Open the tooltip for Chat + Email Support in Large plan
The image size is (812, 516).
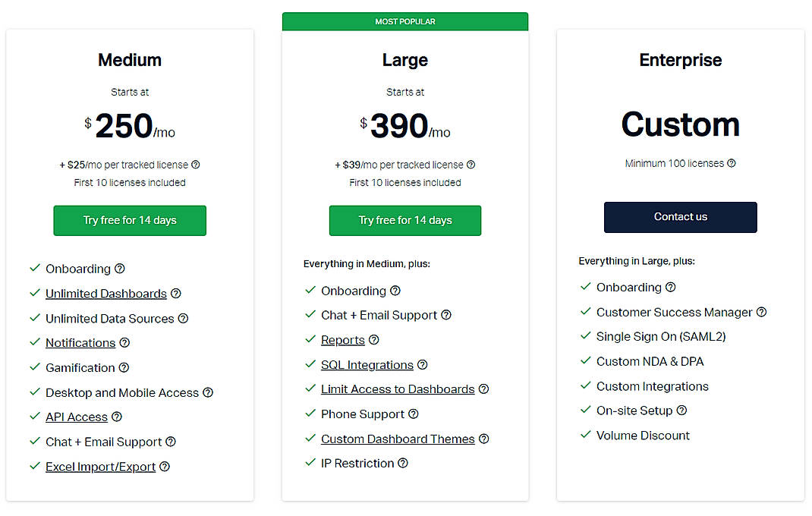coord(445,315)
